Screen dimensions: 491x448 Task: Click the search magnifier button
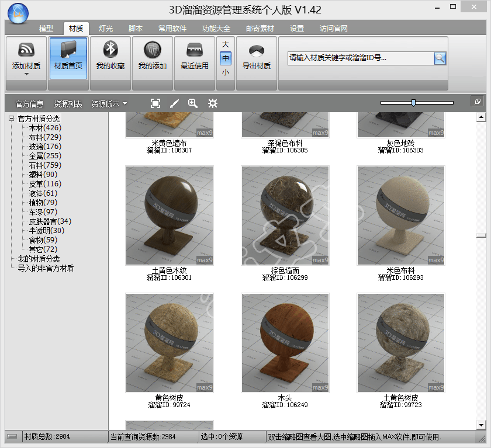(x=440, y=58)
